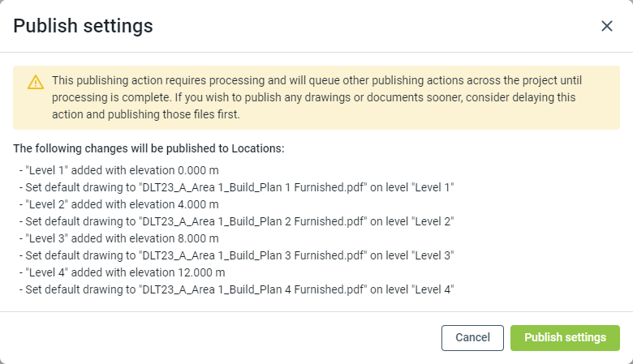Click the Publish settings dialog title

tap(83, 26)
